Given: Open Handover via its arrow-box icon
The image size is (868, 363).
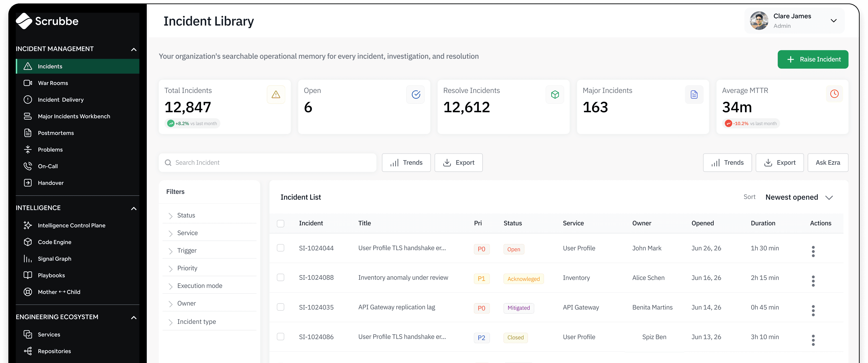Looking at the screenshot, I should tap(28, 183).
